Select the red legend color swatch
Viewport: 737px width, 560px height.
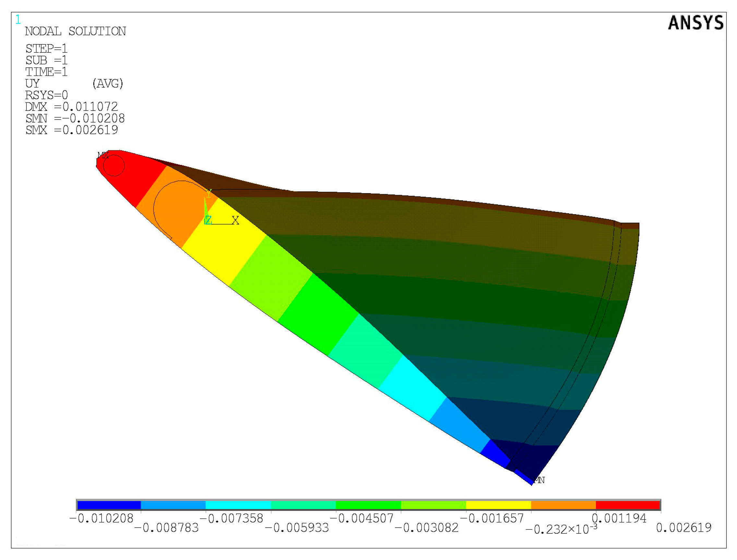coord(628,505)
